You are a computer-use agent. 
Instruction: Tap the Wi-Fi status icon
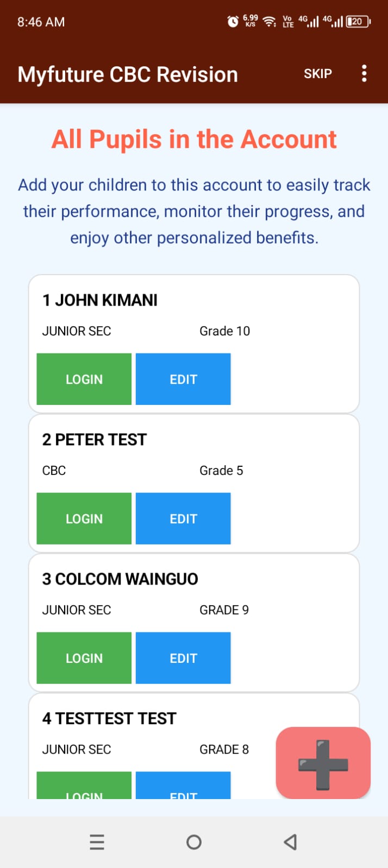pyautogui.click(x=270, y=22)
